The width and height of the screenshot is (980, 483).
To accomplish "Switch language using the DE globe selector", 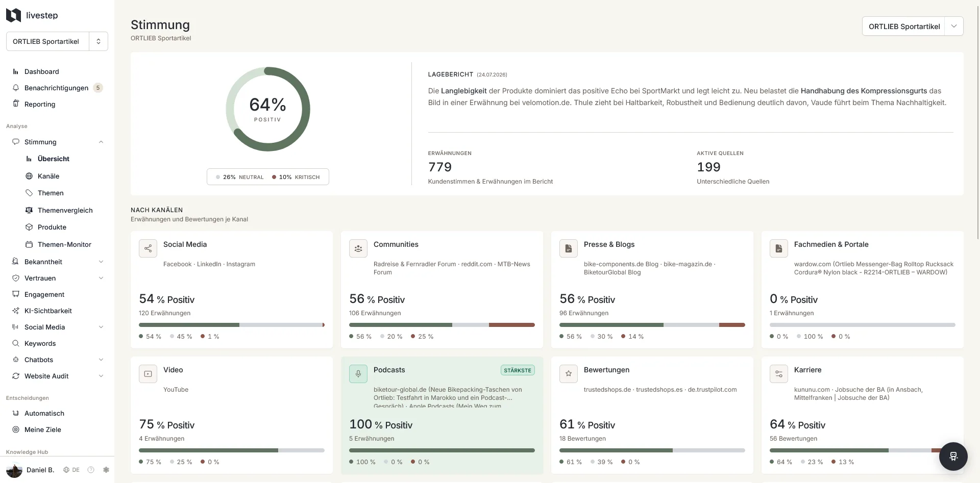I will pyautogui.click(x=71, y=470).
